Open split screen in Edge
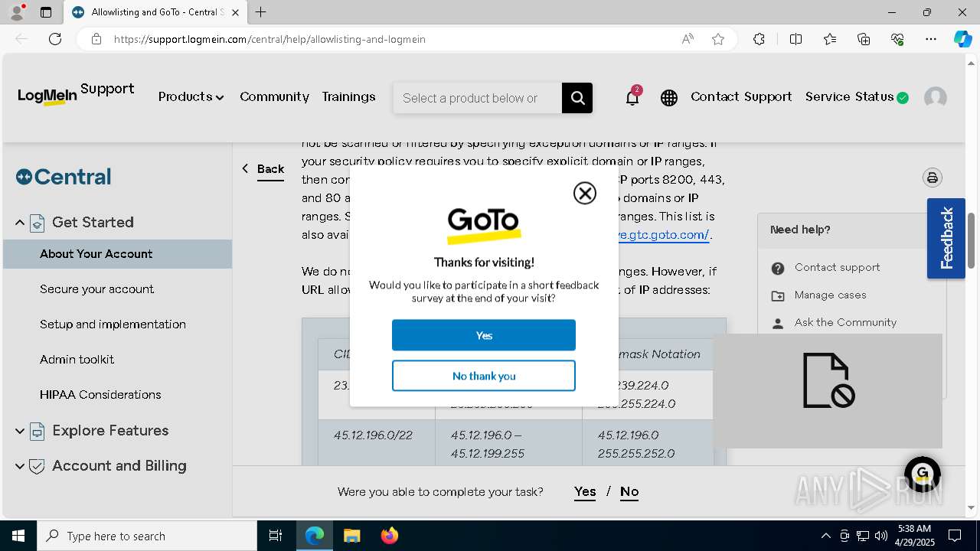Viewport: 980px width, 551px height. pos(795,39)
